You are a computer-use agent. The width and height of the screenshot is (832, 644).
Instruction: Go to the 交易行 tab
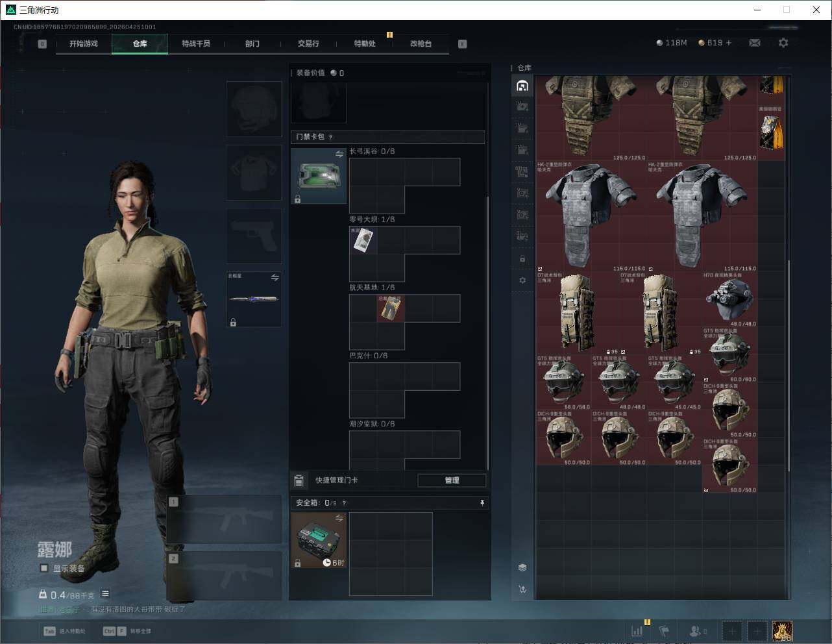coord(308,43)
